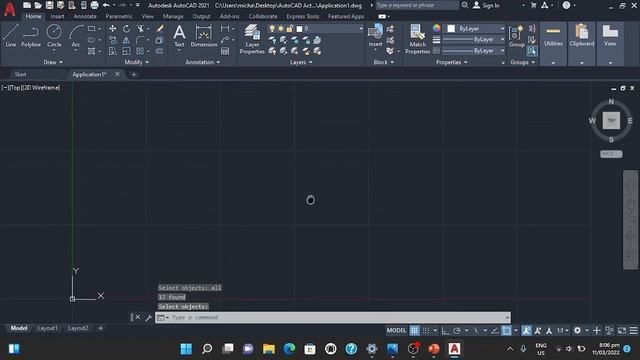This screenshot has height=360, width=640.
Task: Add a new drawing tab with plus
Action: 134,74
